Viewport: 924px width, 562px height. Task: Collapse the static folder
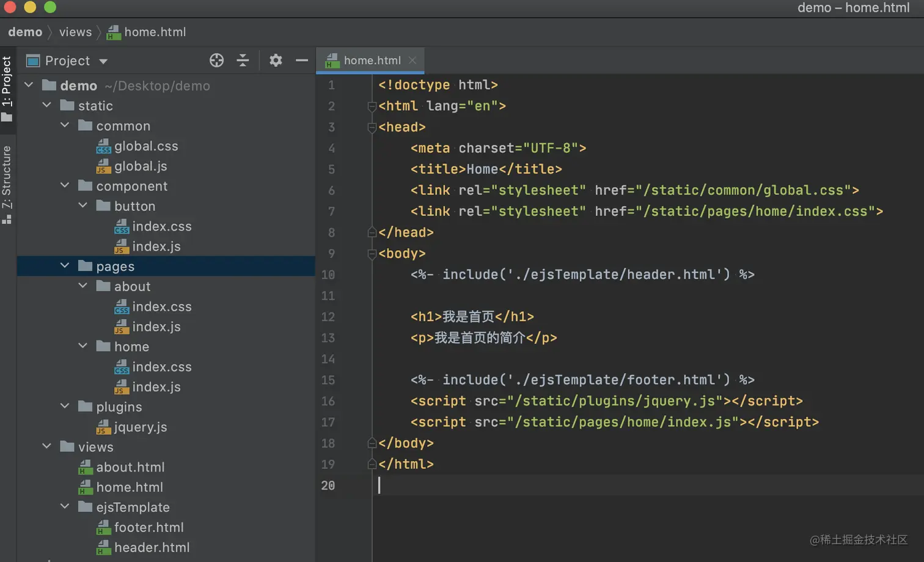(x=47, y=105)
